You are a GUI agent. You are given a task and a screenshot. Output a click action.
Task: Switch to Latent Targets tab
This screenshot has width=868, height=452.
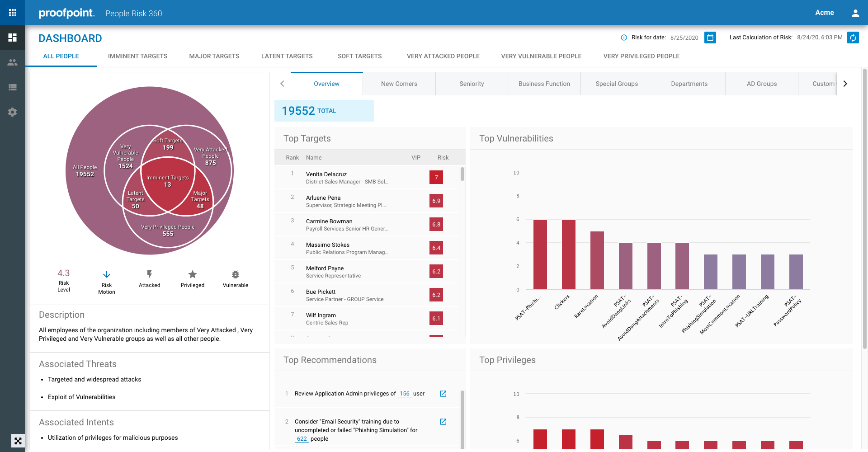[x=287, y=56]
